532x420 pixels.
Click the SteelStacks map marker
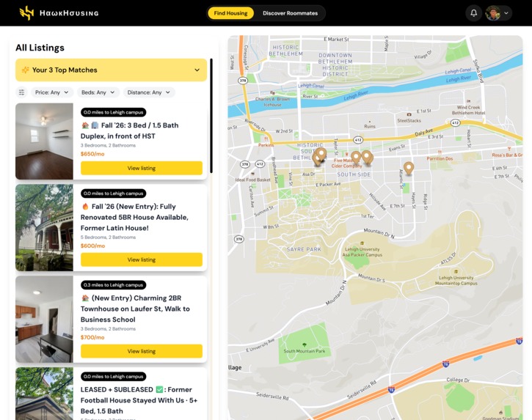point(409,114)
